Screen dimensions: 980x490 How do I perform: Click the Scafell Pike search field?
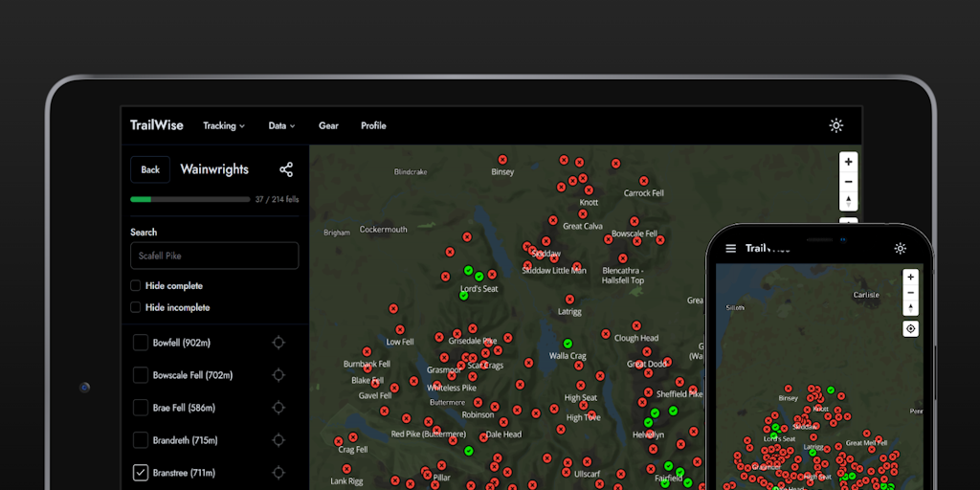(x=214, y=256)
